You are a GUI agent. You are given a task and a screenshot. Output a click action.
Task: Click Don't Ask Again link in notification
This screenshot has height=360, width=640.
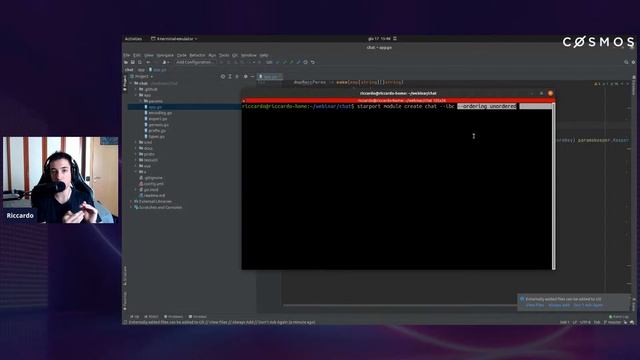588,305
